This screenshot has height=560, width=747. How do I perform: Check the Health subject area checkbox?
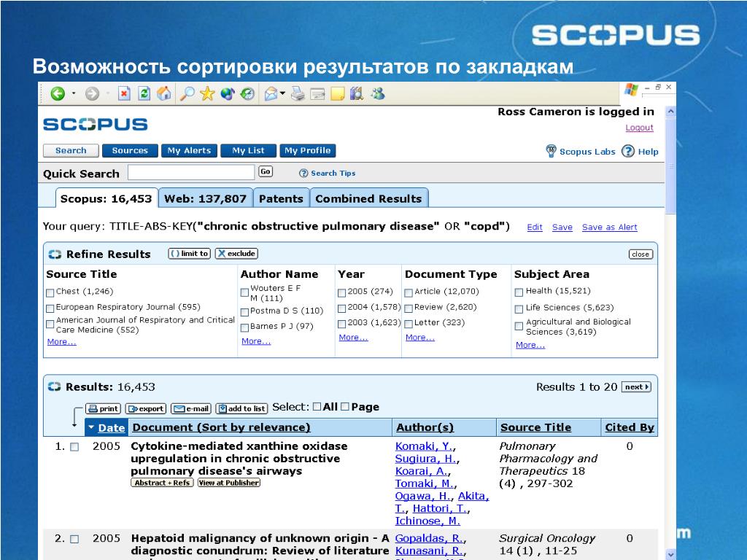tap(519, 292)
